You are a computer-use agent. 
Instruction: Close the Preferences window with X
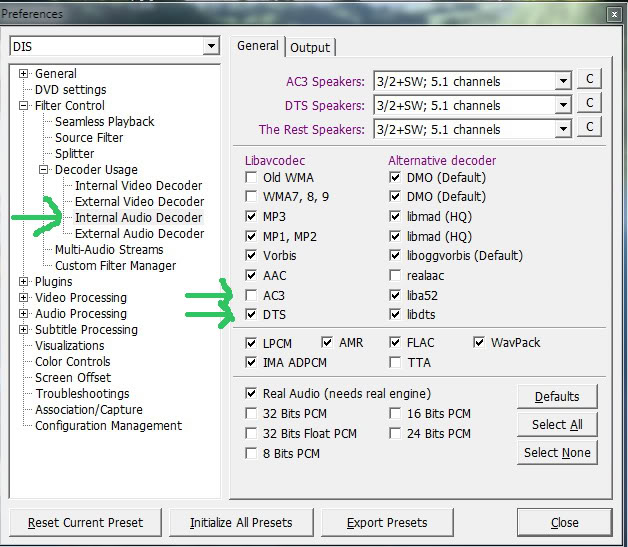point(611,14)
